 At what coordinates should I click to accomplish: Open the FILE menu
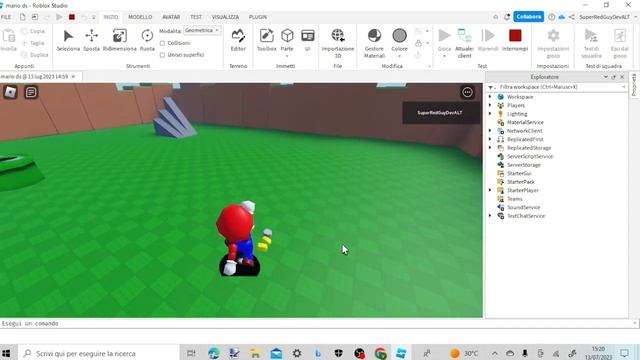click(x=6, y=17)
